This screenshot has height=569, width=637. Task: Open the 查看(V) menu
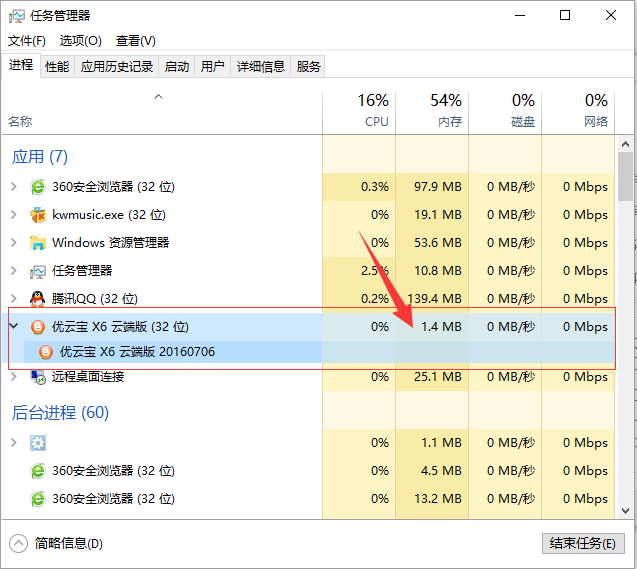tap(136, 41)
